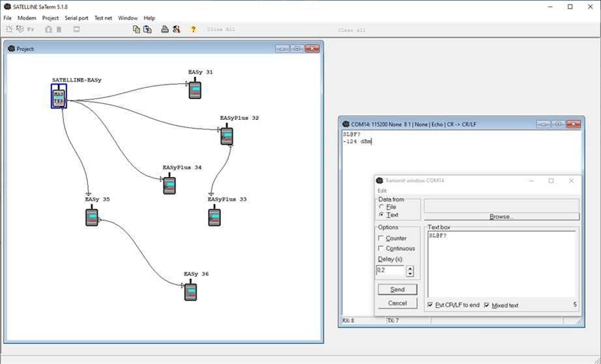Open the Test net menu
Screen dimensions: 601x364
[103, 18]
